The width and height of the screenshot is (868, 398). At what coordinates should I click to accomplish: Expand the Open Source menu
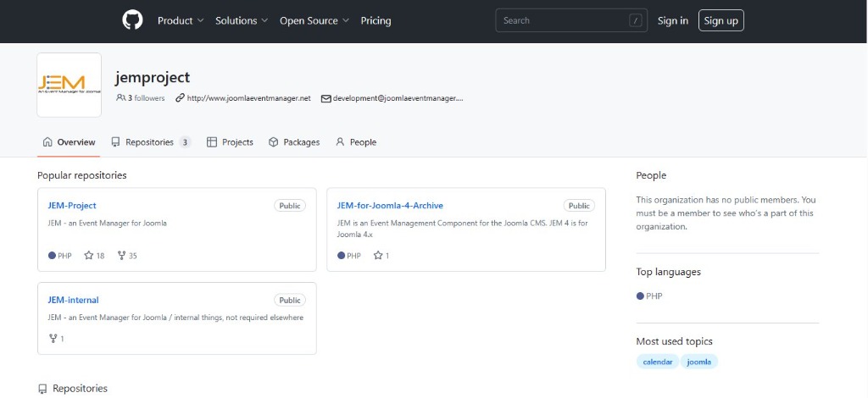tap(314, 20)
